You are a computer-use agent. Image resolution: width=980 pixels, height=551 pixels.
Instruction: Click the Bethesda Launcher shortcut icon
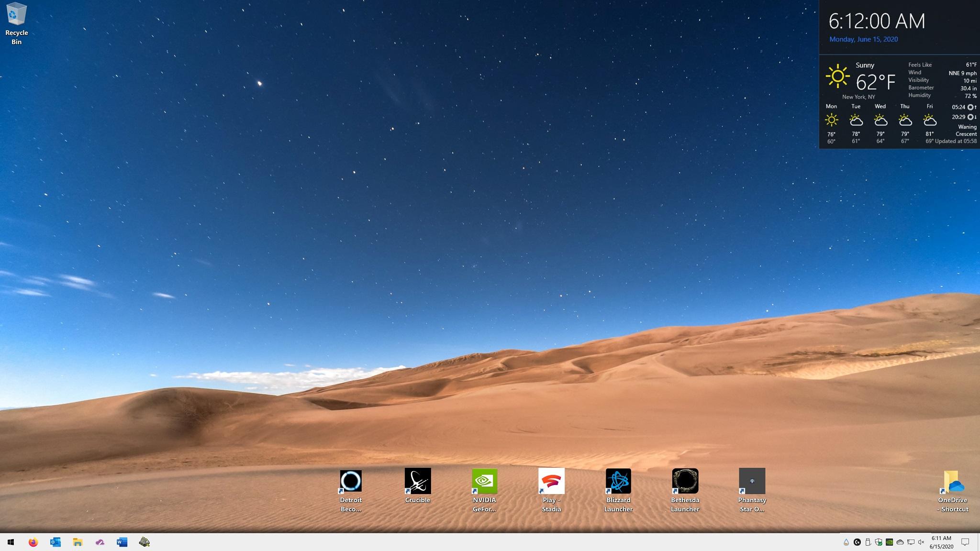[685, 481]
